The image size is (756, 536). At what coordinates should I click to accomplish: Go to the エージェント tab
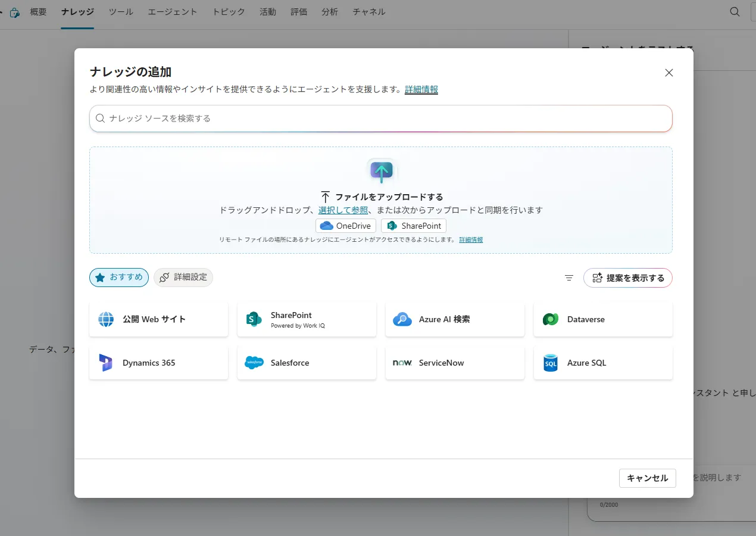pyautogui.click(x=173, y=12)
